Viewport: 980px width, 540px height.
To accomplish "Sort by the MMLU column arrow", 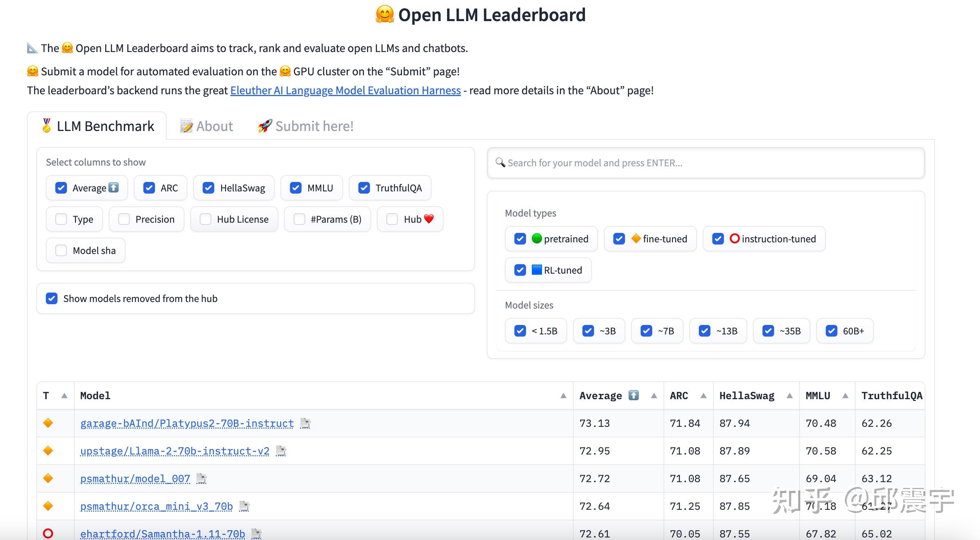I will [x=845, y=396].
